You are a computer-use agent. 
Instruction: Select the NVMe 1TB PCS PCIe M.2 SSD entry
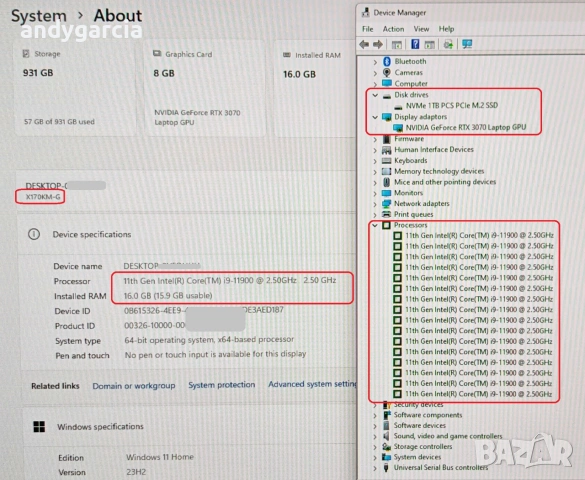click(x=451, y=106)
